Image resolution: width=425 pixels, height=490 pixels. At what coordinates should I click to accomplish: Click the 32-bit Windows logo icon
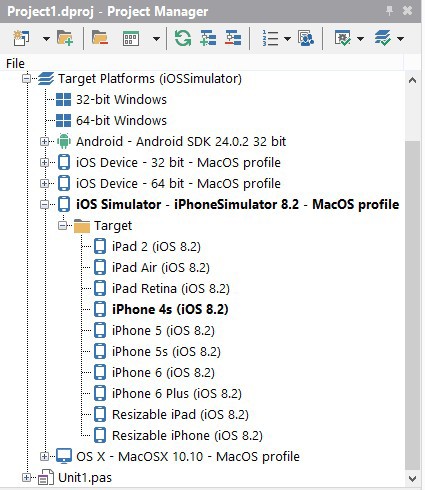coord(63,100)
